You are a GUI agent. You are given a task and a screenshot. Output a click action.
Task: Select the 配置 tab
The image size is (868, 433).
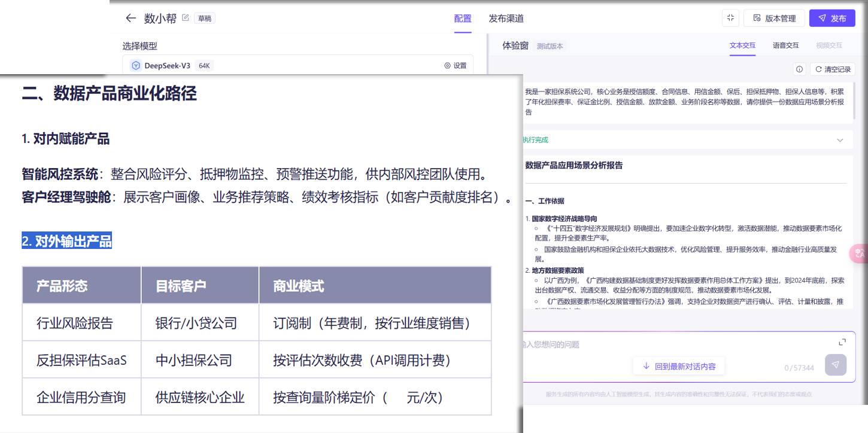[x=463, y=18]
